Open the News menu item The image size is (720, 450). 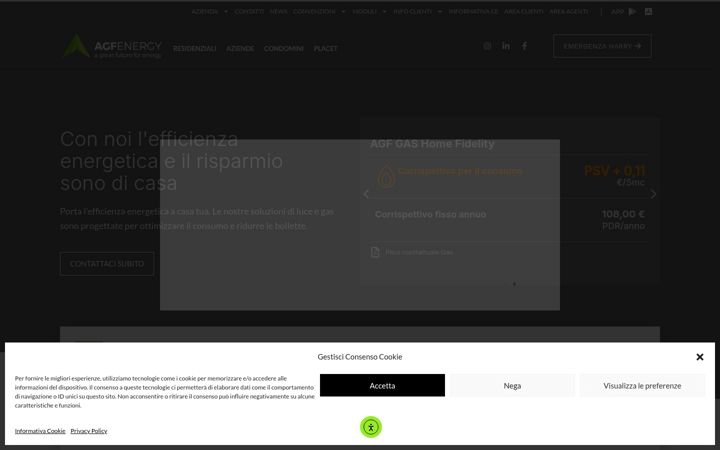[x=278, y=11]
